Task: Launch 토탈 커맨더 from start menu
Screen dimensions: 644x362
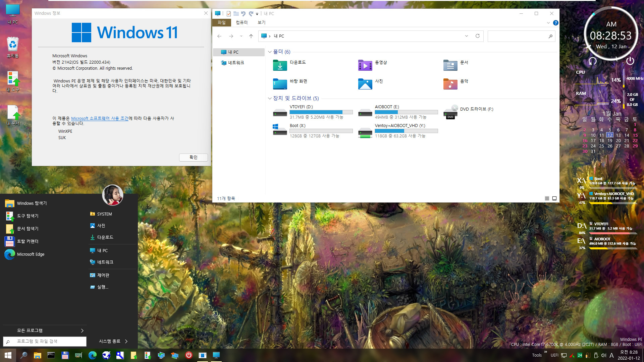Action: (22, 241)
